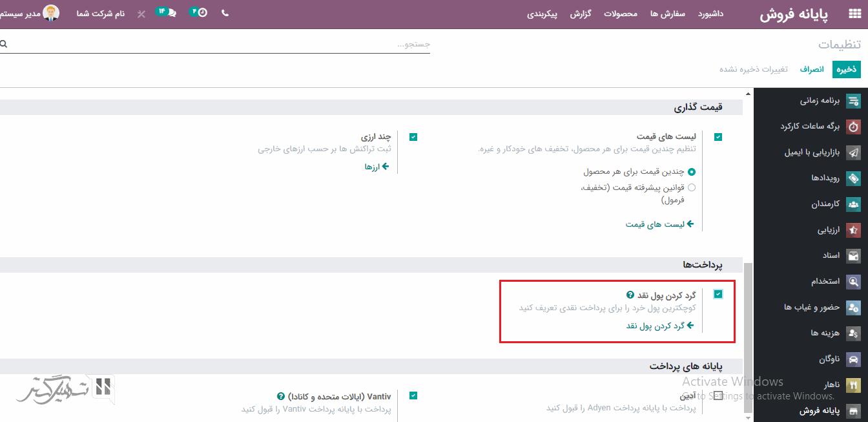The height and width of the screenshot is (422, 868).
Task: Toggle لیست های قیمت checkbox
Action: (718, 137)
